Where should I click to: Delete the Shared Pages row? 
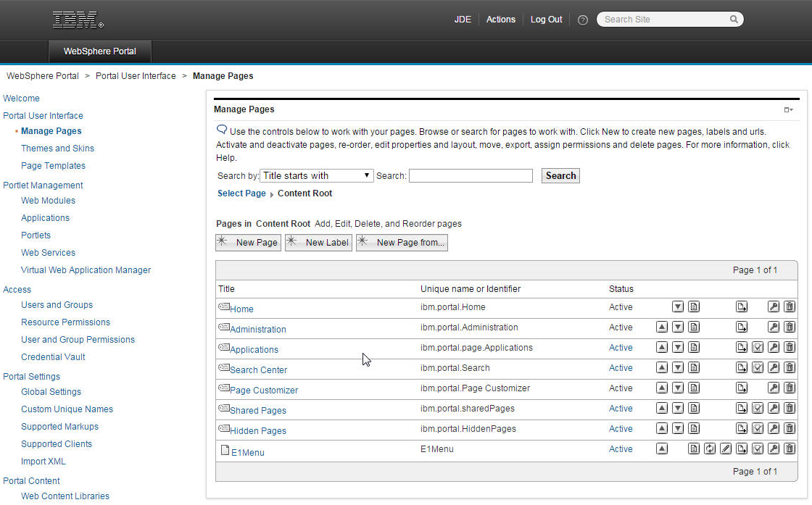pyautogui.click(x=790, y=408)
